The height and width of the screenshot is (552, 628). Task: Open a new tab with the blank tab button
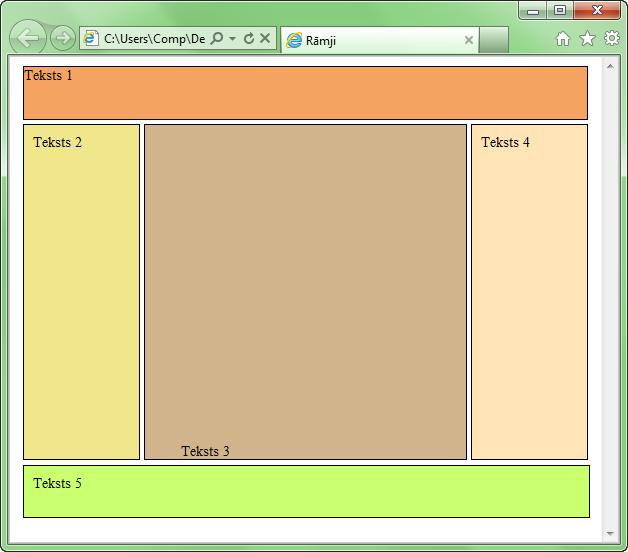point(493,40)
